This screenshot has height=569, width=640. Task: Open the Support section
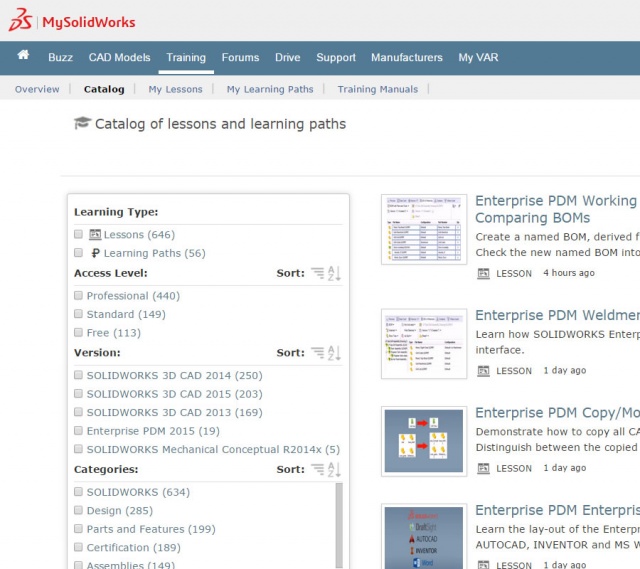click(336, 57)
